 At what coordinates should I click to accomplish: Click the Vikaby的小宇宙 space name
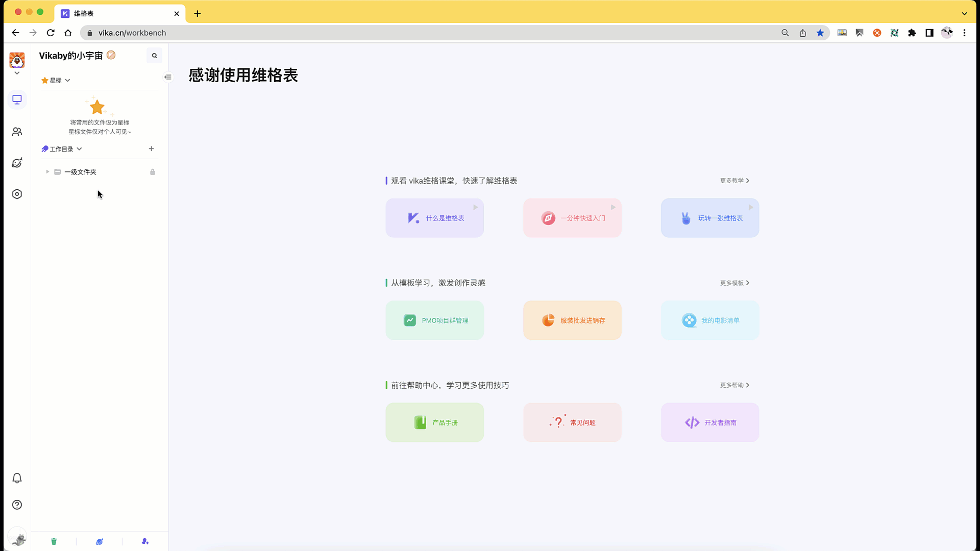(71, 56)
